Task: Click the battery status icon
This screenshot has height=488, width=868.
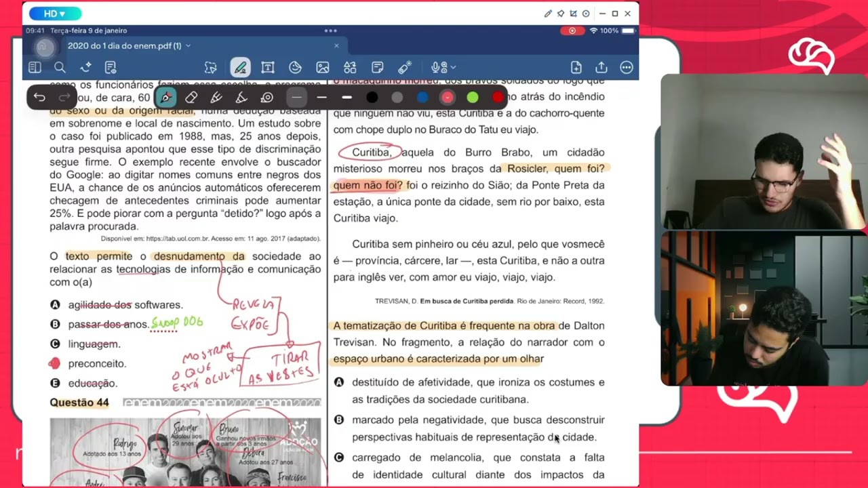Action: [x=629, y=30]
